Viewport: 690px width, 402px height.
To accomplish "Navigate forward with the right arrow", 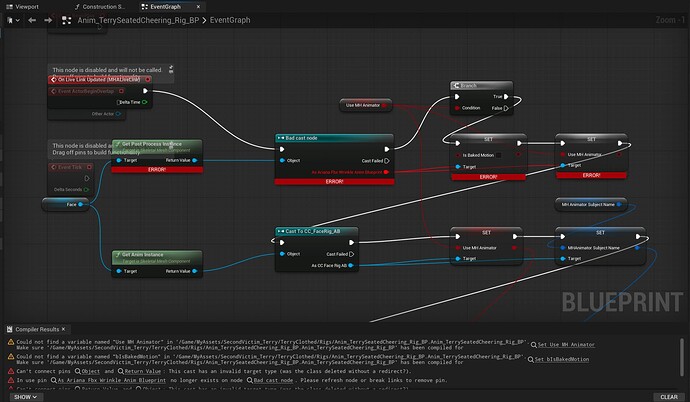I will point(48,20).
